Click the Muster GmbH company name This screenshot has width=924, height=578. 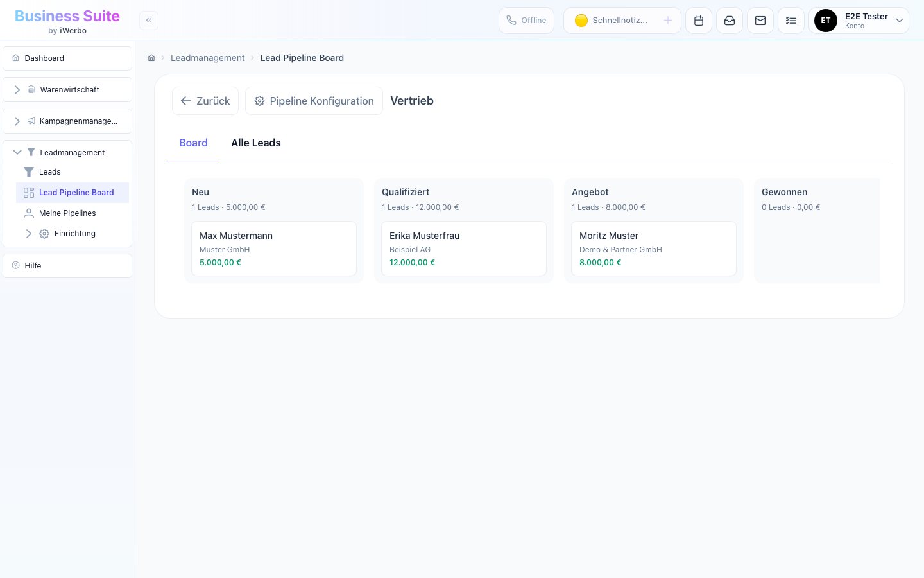[225, 250]
